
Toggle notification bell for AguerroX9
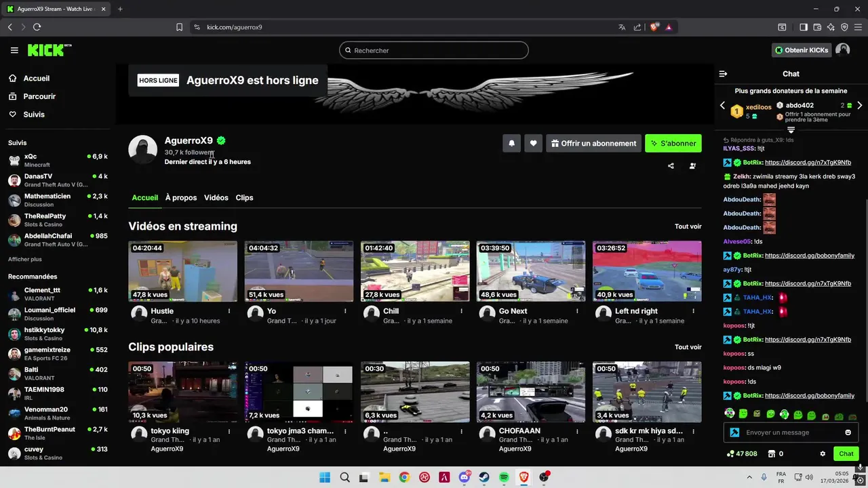tap(511, 143)
